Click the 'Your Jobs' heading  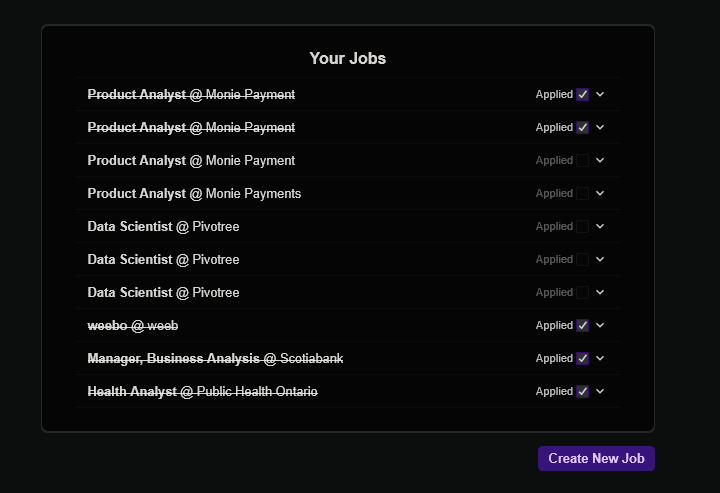(348, 58)
